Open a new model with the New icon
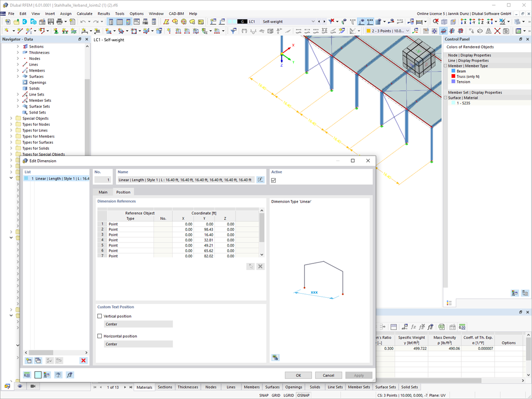532x399 pixels. tap(8, 21)
